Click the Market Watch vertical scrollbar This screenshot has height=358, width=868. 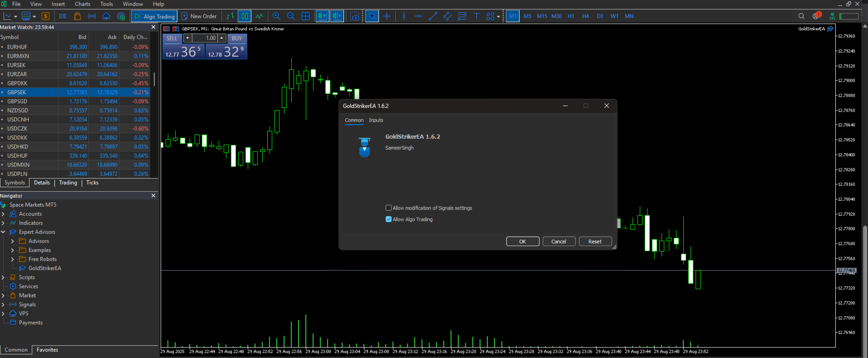pyautogui.click(x=154, y=79)
